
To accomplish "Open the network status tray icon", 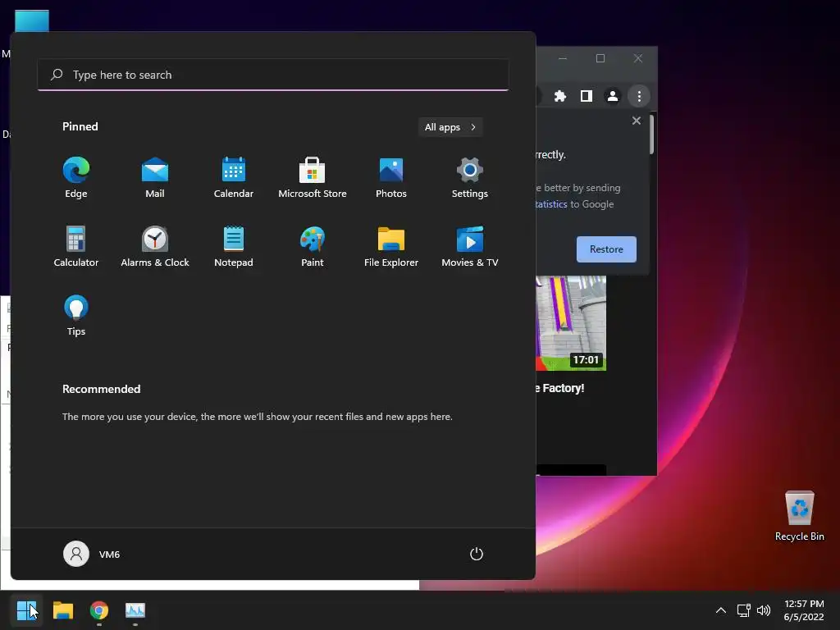I will tap(743, 610).
